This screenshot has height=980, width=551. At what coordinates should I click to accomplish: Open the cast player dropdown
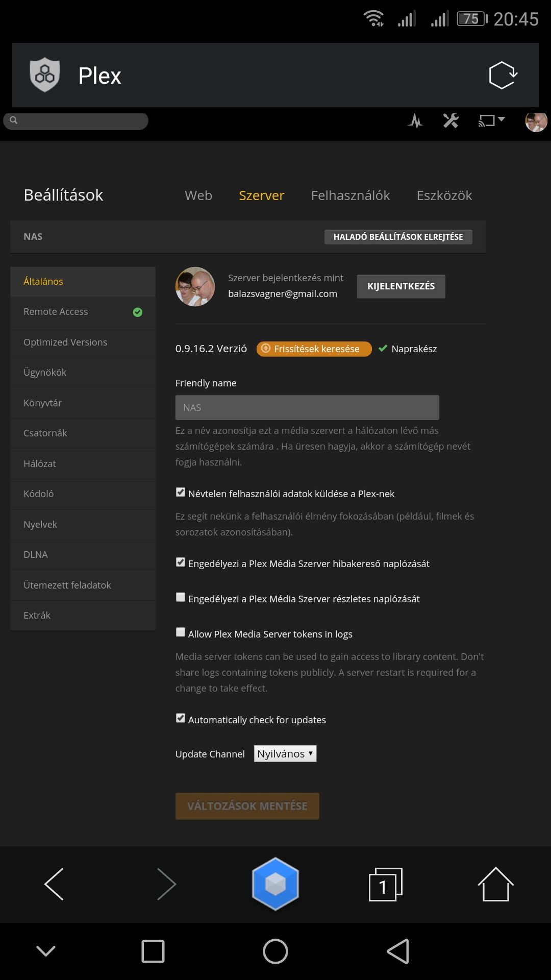[492, 121]
